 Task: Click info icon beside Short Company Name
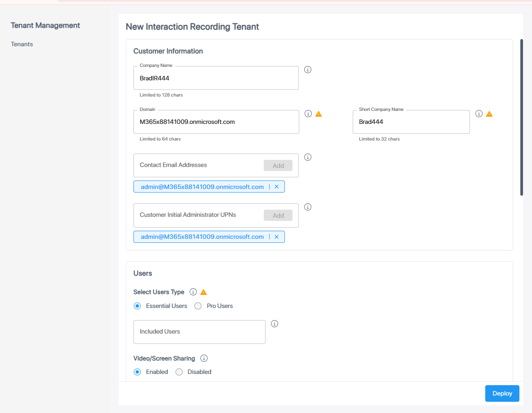pyautogui.click(x=479, y=114)
